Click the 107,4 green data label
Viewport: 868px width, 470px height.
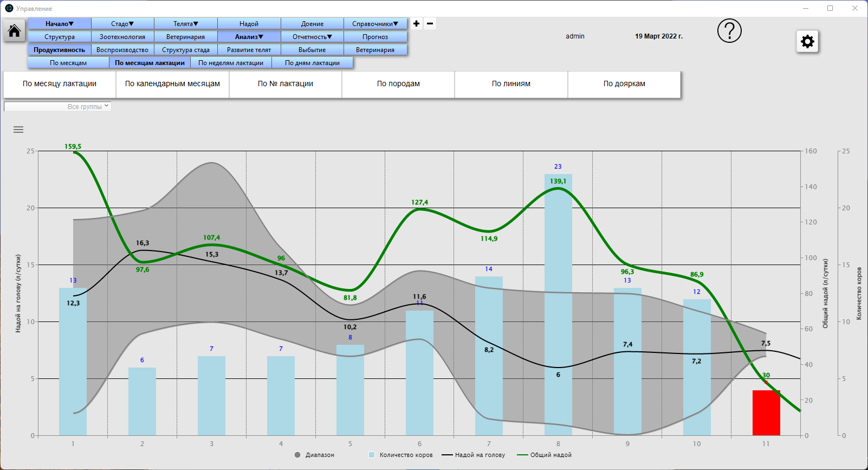211,237
